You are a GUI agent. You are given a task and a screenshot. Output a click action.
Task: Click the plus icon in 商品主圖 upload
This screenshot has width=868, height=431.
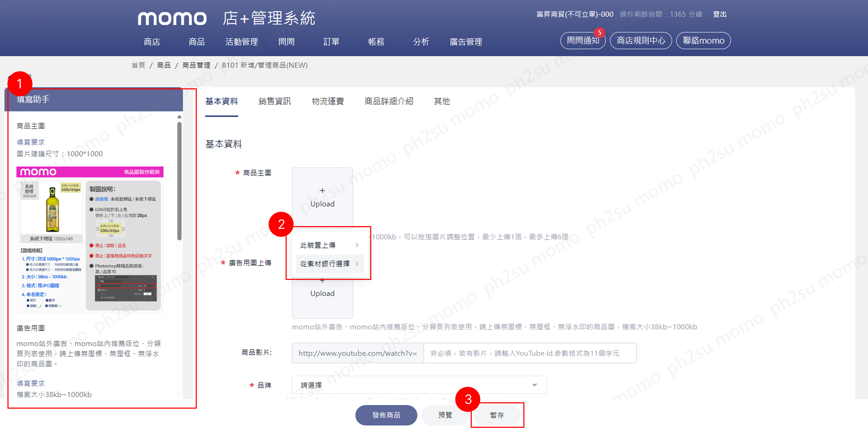click(322, 191)
